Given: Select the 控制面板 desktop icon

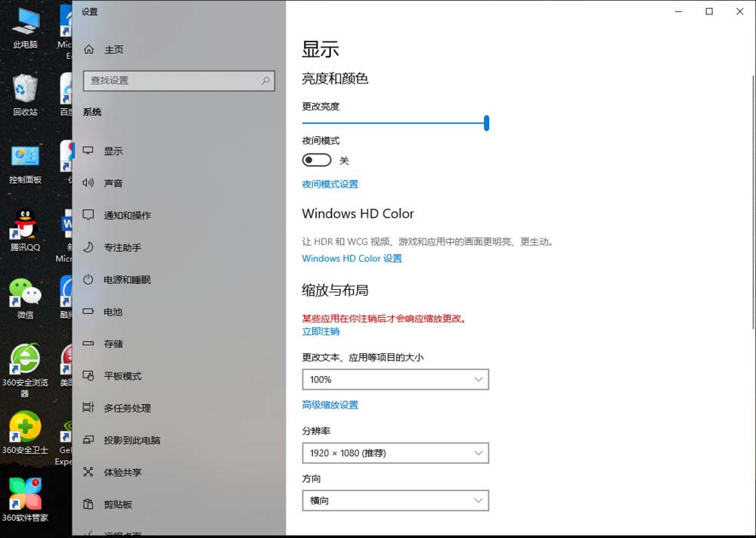Looking at the screenshot, I should tap(25, 164).
